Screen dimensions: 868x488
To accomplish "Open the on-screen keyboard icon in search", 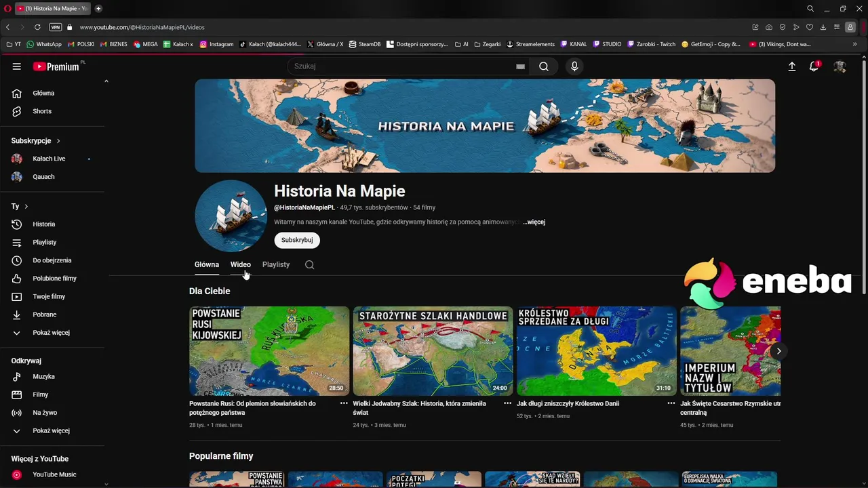I will 520,66.
